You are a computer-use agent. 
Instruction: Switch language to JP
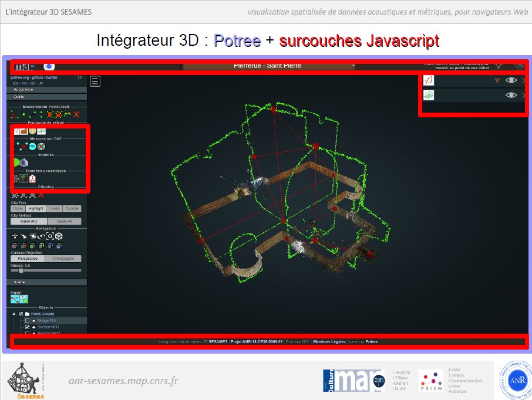pos(41,83)
